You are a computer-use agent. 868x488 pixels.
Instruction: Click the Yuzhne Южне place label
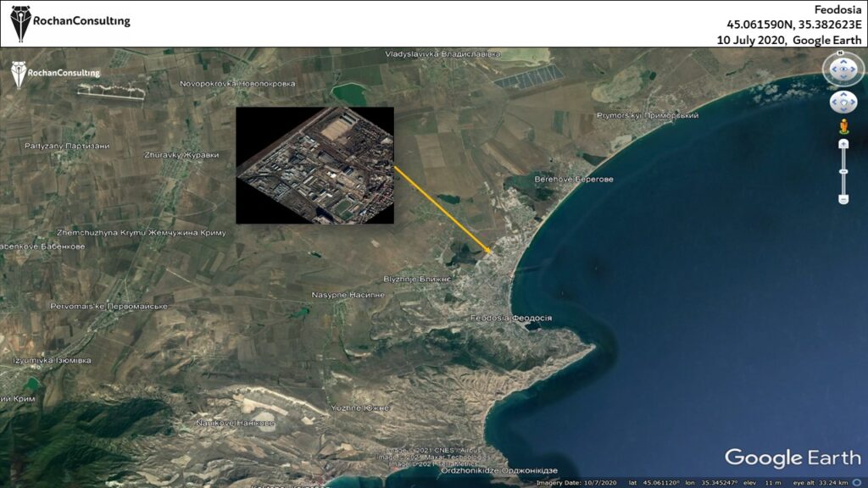359,408
